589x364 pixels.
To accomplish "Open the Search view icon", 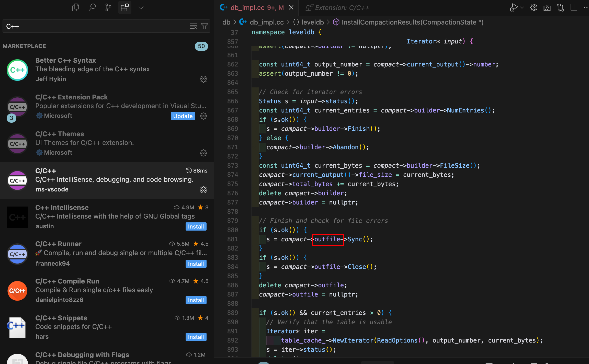I will click(92, 7).
